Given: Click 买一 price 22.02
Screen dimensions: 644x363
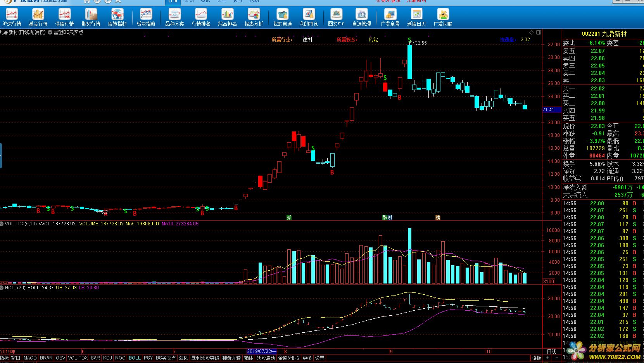Looking at the screenshot, I should (597, 88).
